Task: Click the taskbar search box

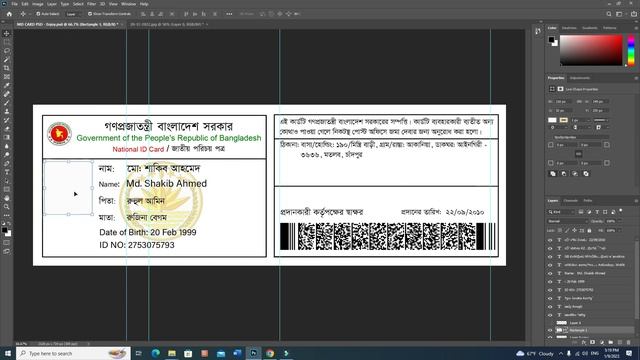Action: tap(73, 353)
